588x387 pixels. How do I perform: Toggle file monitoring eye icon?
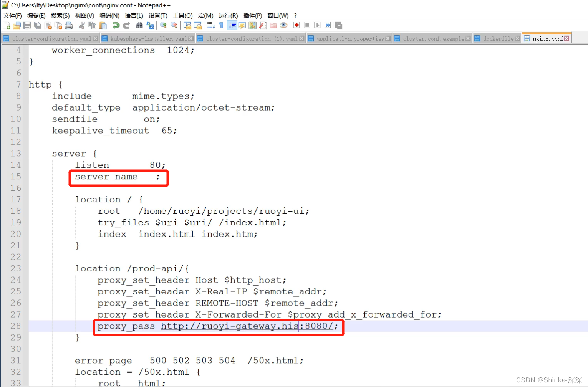pos(283,25)
